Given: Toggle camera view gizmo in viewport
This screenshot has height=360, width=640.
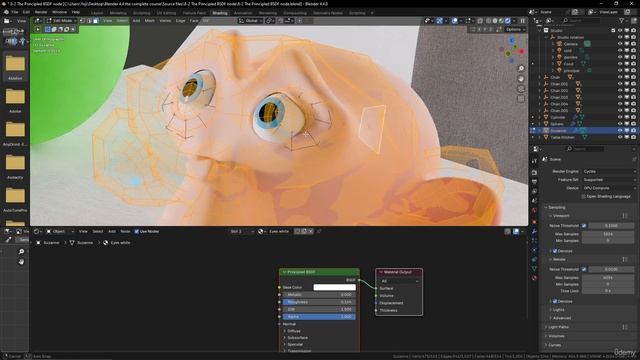Looking at the screenshot, I should coord(521,89).
